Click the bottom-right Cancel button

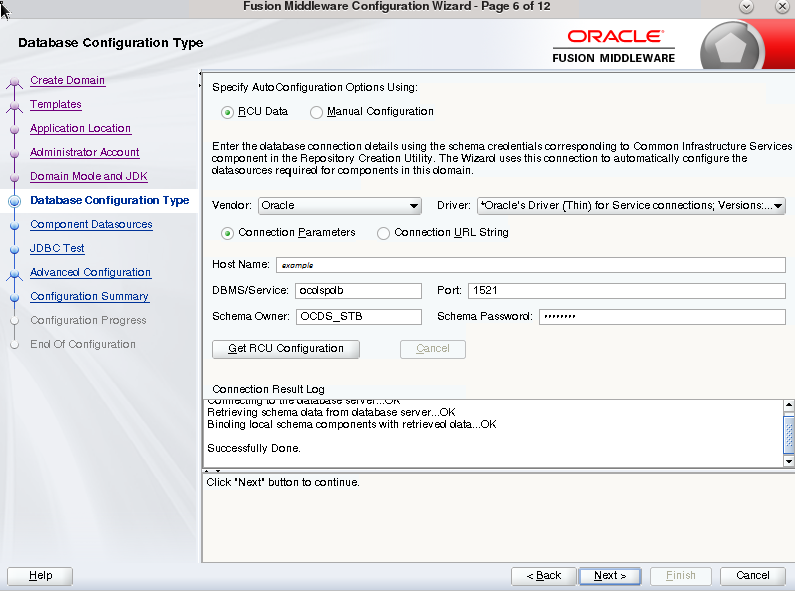pos(752,576)
